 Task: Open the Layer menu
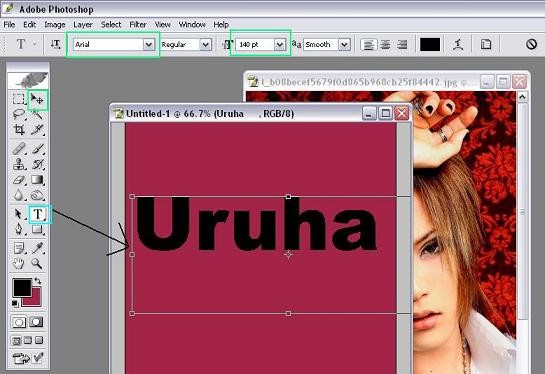coord(83,25)
